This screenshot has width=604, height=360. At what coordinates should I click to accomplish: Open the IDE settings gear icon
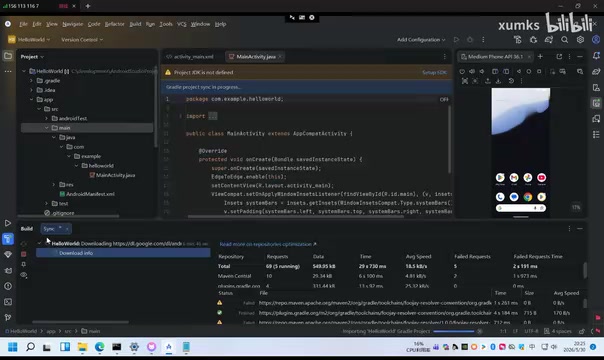(580, 40)
